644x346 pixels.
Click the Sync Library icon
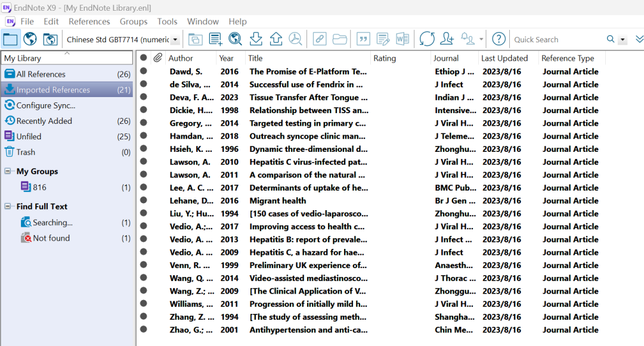click(x=427, y=39)
